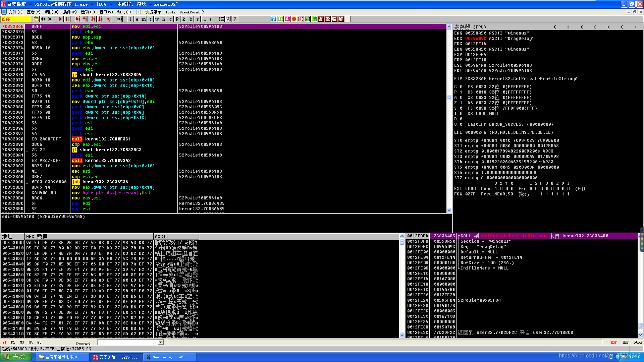
Task: Click the 寄存器 (FPU) header button
Action: tap(470, 27)
